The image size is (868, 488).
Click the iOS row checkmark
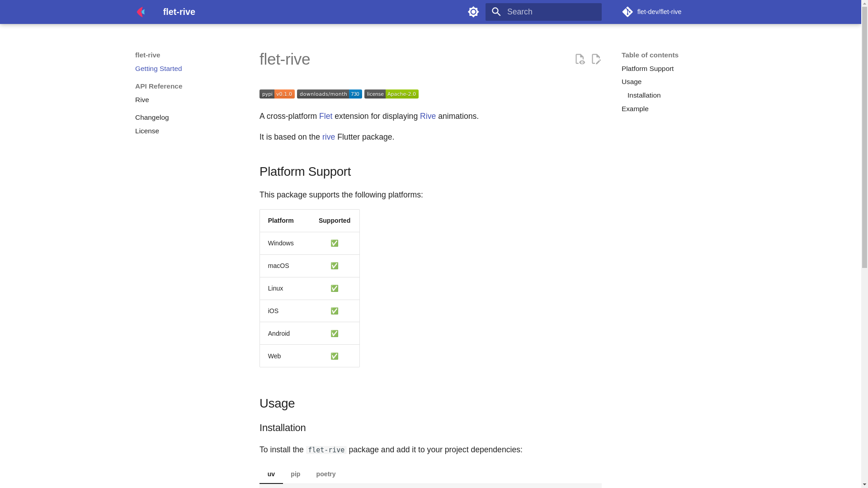pos(335,311)
